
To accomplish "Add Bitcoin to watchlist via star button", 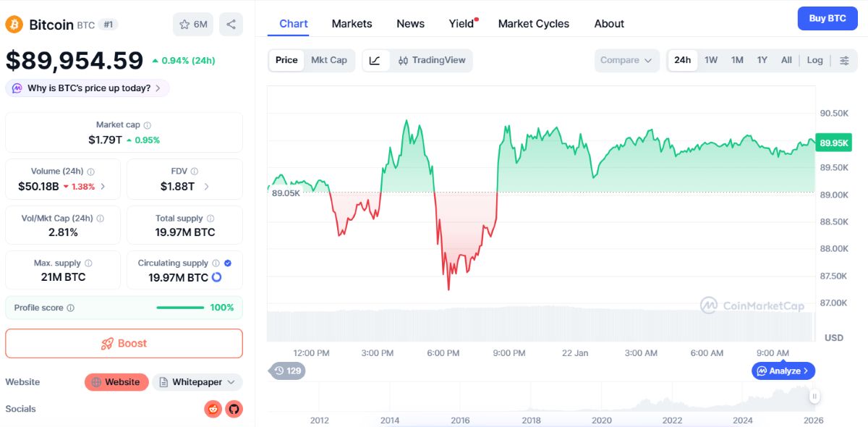I will tap(193, 25).
